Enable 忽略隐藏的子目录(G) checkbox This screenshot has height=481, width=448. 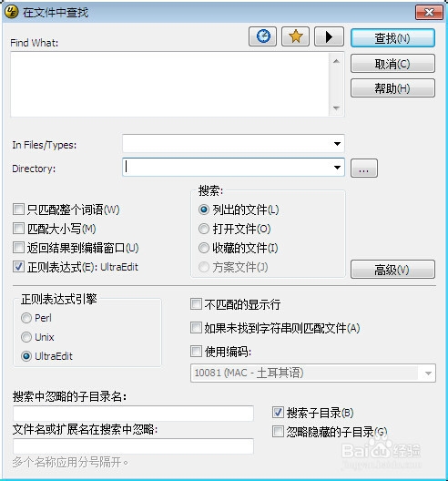[x=278, y=432]
